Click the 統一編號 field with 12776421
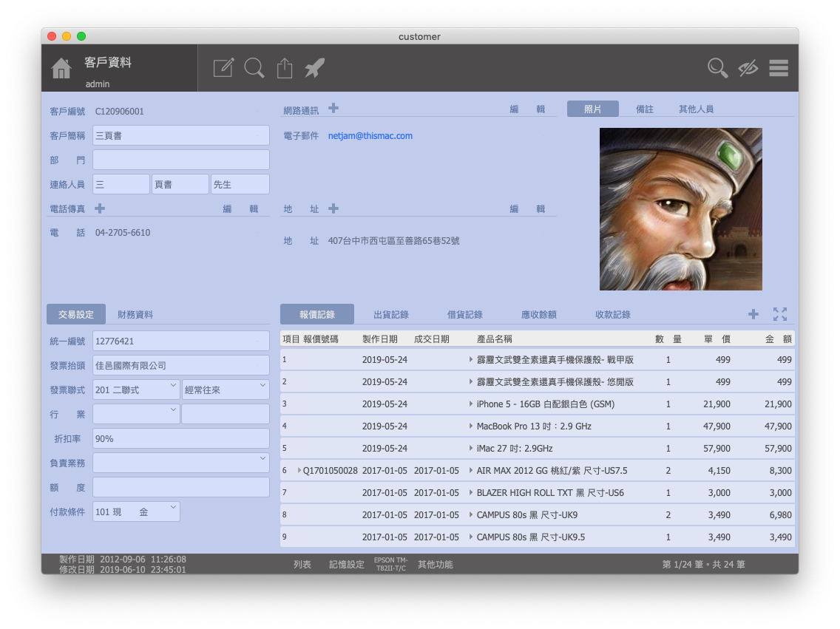Screen dimensions: 840x629 (x=181, y=341)
